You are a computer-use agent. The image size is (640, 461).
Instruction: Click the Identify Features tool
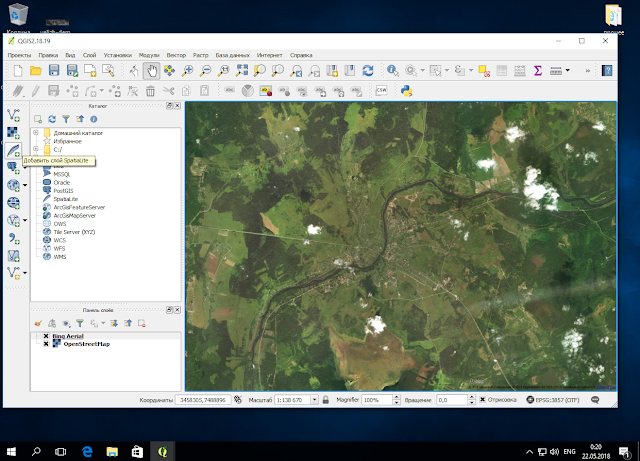coord(392,71)
